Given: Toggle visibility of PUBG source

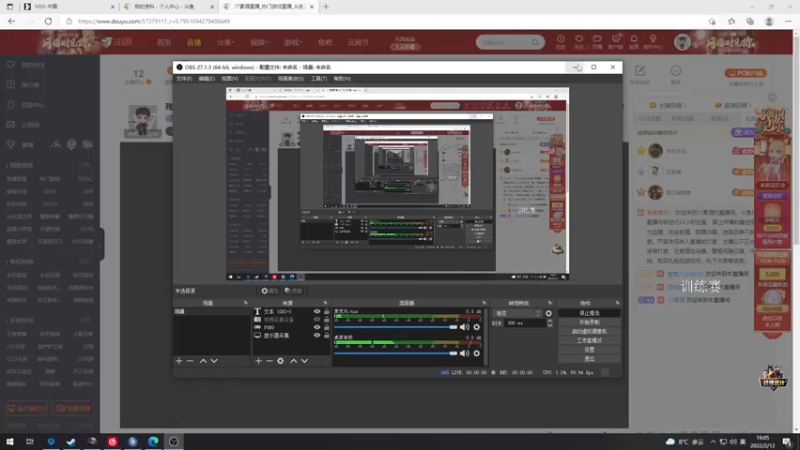Looking at the screenshot, I should click(x=317, y=327).
